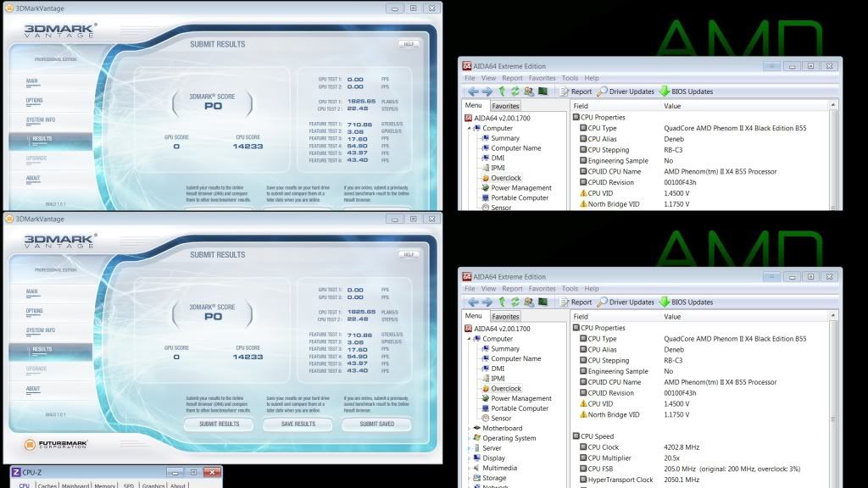
Task: Select Power Management in upper AIDA64 tree
Action: pyautogui.click(x=521, y=187)
